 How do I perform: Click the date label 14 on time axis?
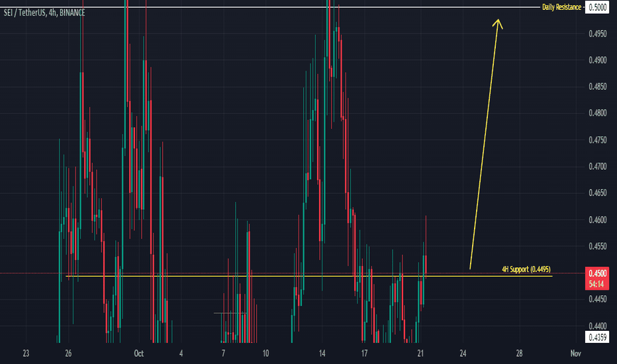322,353
